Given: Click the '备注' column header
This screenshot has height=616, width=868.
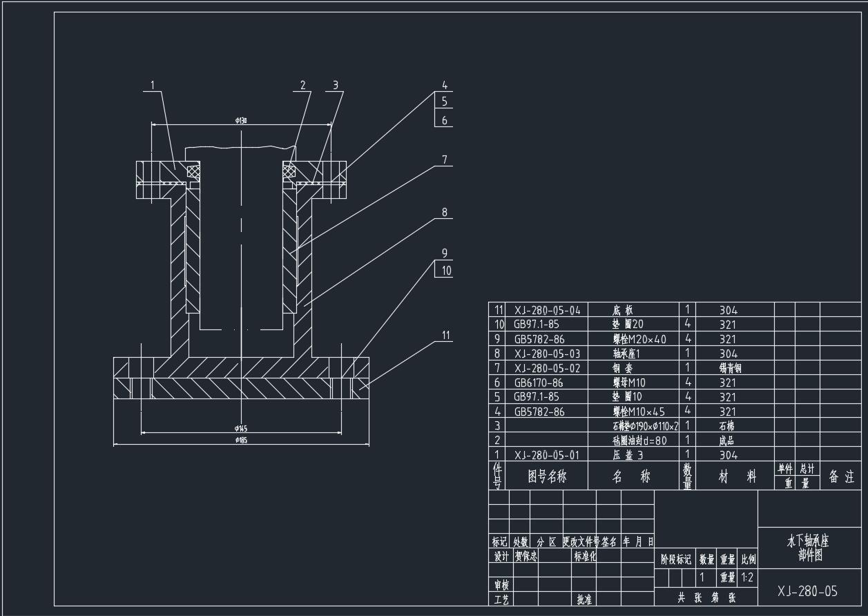Looking at the screenshot, I should point(841,477).
